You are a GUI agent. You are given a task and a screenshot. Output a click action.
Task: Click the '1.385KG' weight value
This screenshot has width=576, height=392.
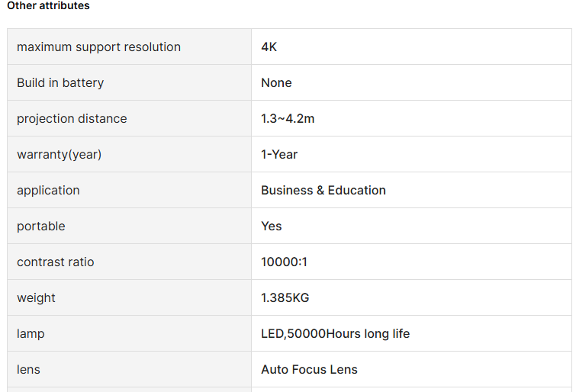point(285,298)
